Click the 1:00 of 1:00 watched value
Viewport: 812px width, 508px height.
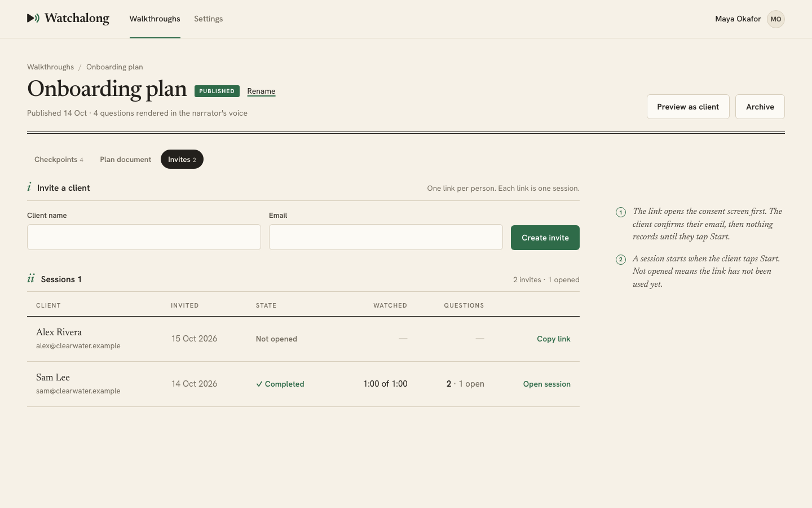pyautogui.click(x=386, y=384)
